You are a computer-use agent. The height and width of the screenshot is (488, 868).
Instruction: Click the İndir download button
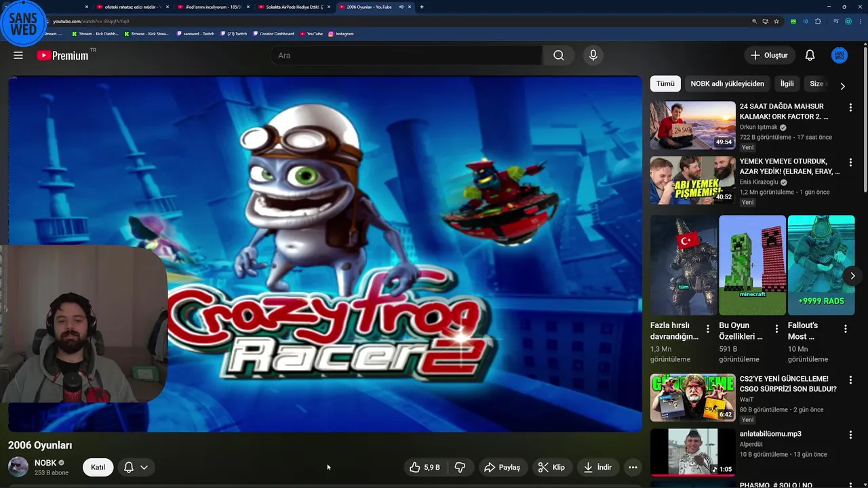[x=597, y=468]
